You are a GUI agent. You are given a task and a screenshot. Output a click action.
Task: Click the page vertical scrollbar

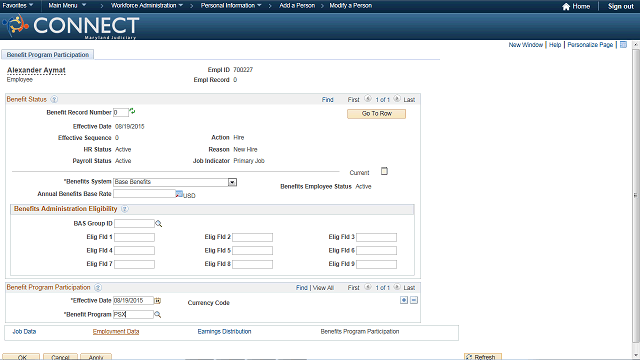636,196
